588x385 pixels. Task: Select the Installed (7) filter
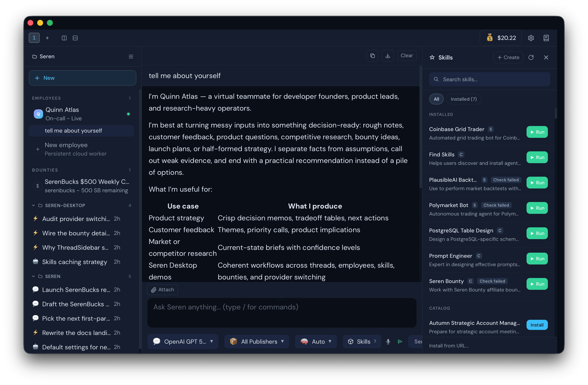pos(463,99)
